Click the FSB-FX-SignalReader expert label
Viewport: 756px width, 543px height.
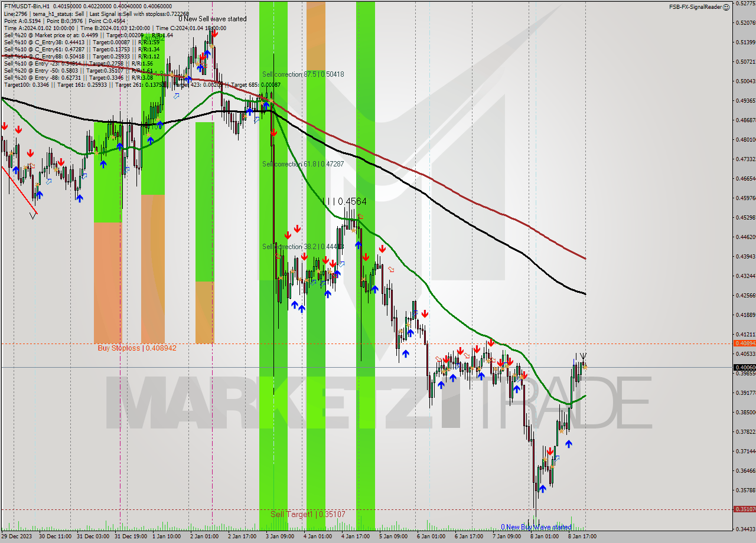pyautogui.click(x=695, y=7)
